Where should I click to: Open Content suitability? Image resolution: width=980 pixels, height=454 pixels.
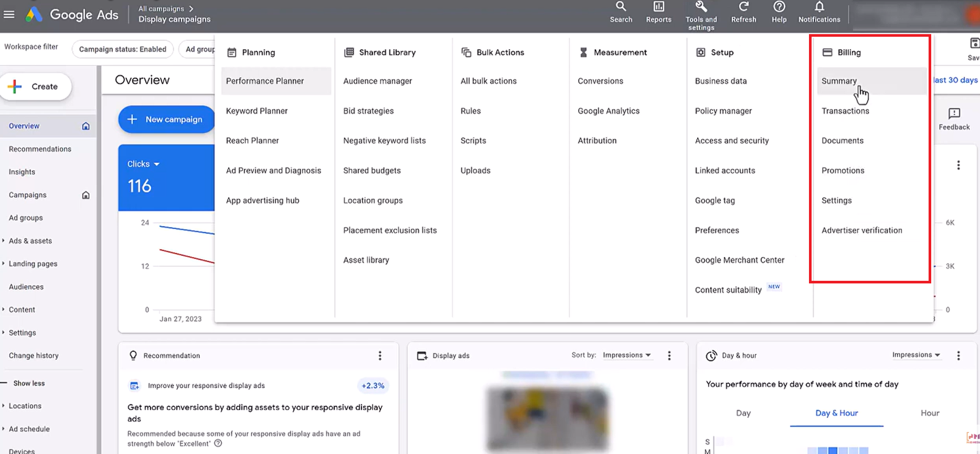pyautogui.click(x=728, y=290)
